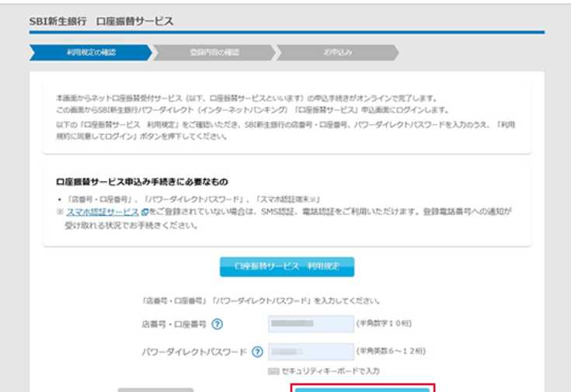
Task: Click the SBI新生銀行 口座振替サービス page title
Action: click(x=101, y=21)
